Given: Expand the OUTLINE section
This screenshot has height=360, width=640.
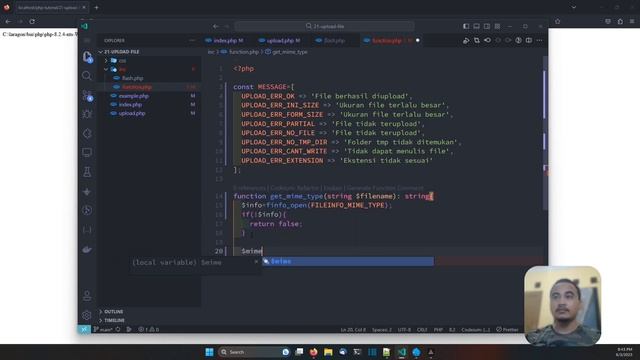Looking at the screenshot, I should click(113, 312).
